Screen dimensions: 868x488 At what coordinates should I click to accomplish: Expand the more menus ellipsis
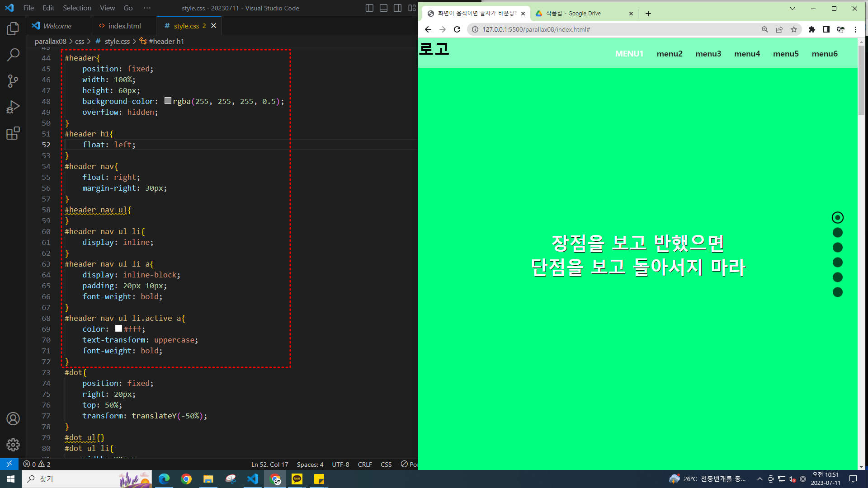[x=147, y=8]
